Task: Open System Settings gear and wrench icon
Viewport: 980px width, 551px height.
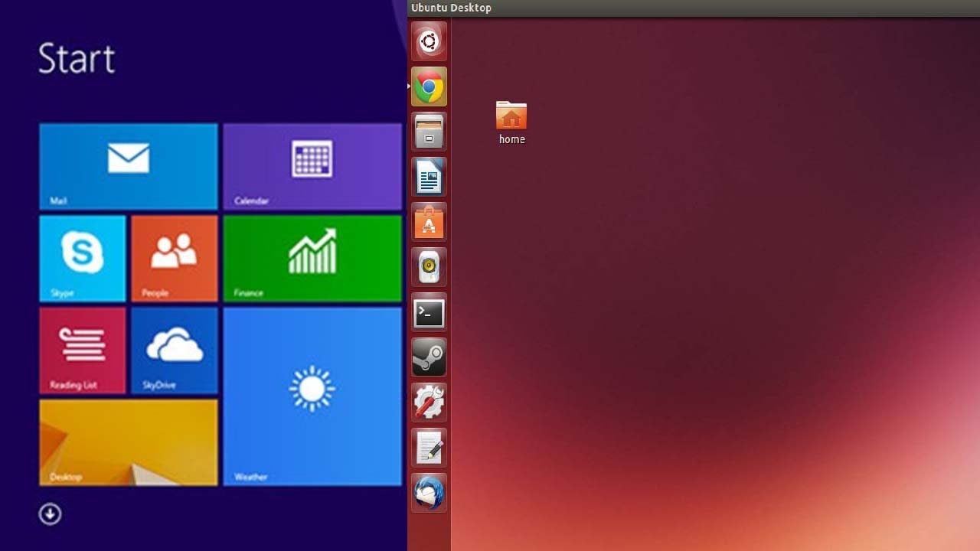Action: click(429, 403)
